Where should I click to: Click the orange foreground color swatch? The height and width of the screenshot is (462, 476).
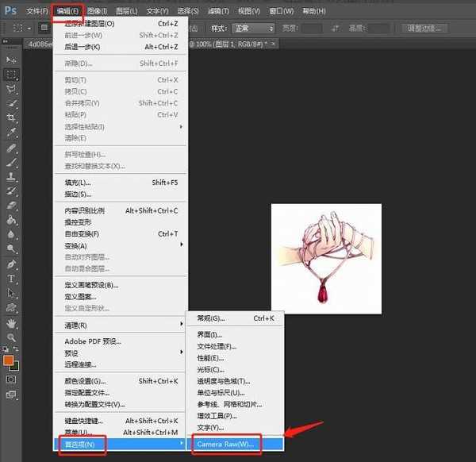coord(9,360)
